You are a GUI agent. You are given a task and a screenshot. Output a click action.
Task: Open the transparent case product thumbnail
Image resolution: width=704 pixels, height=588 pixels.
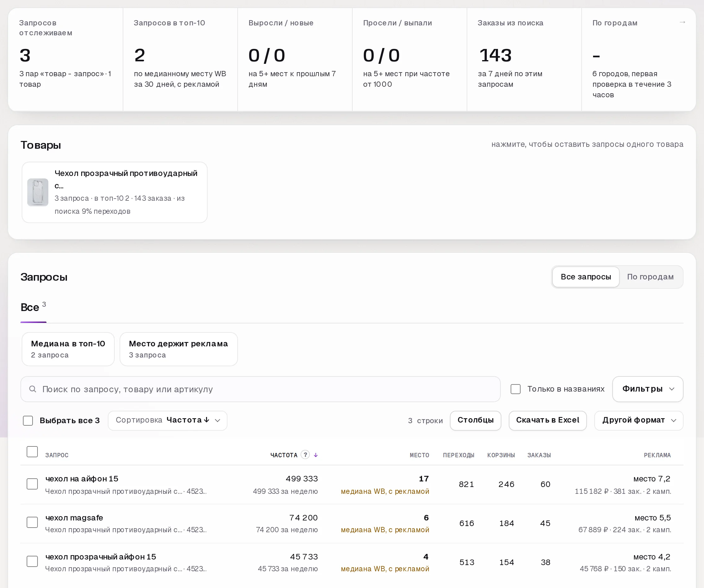coord(37,192)
